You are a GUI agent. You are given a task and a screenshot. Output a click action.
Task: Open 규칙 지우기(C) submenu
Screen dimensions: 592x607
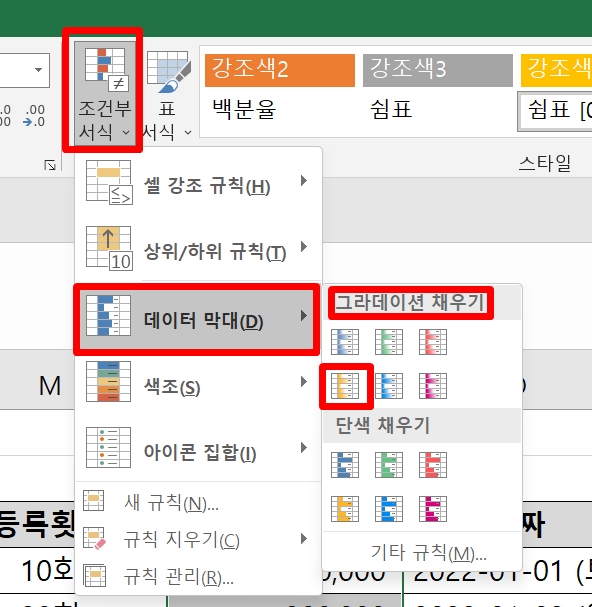pyautogui.click(x=198, y=539)
